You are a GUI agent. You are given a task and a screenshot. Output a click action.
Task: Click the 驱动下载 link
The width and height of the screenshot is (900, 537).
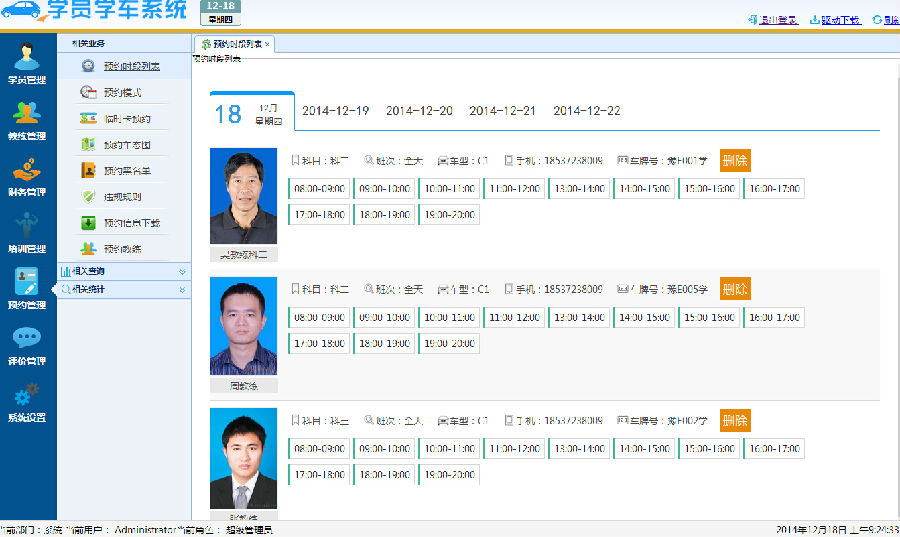point(838,20)
